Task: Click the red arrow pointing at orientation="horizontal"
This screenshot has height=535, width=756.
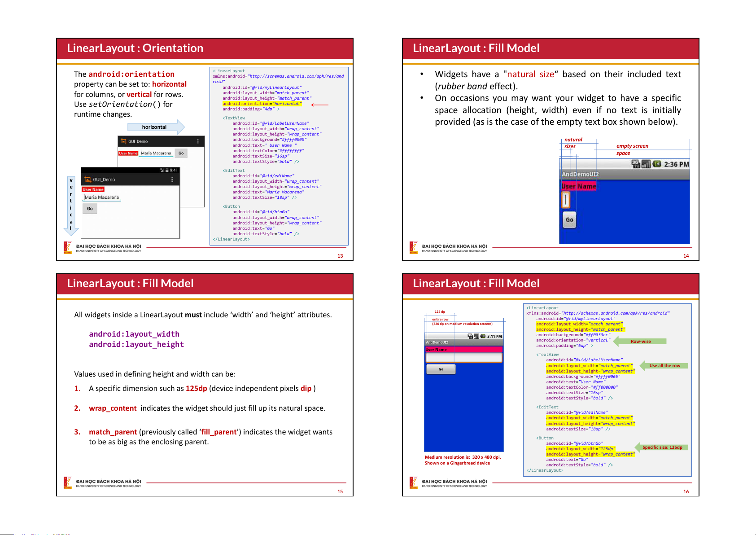Action: pos(319,105)
